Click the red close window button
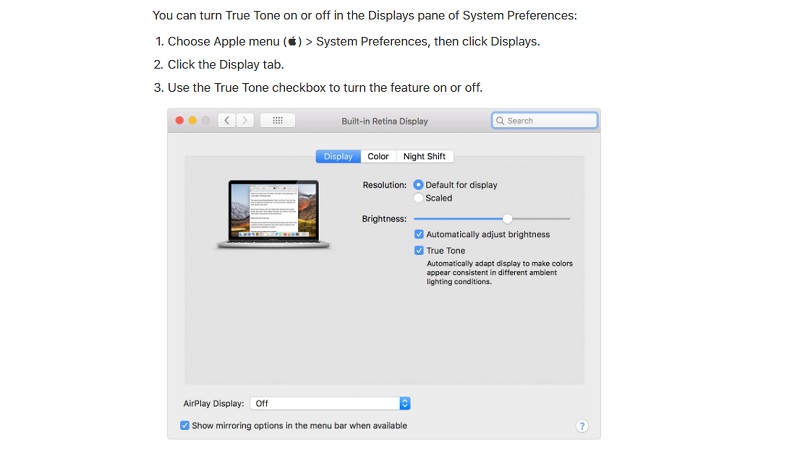This screenshot has width=800, height=458. tap(180, 120)
